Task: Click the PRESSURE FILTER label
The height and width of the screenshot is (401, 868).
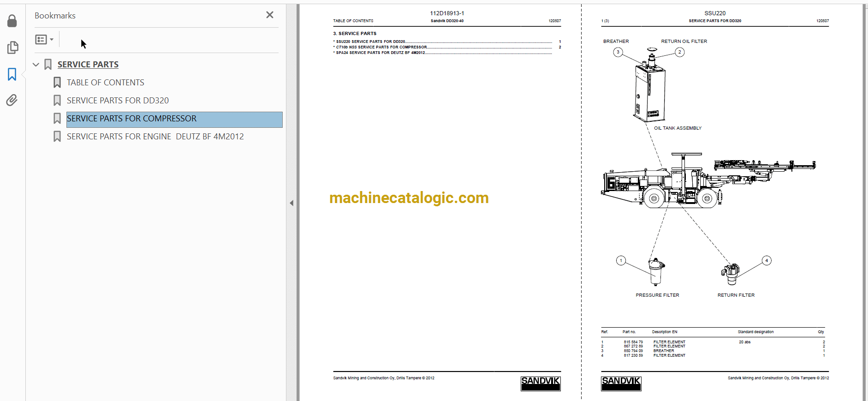Action: pos(657,295)
